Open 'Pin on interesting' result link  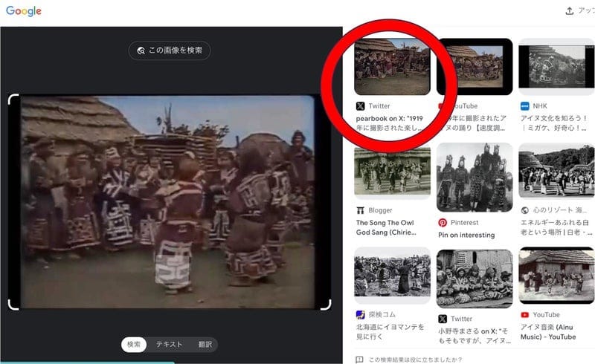coord(466,235)
